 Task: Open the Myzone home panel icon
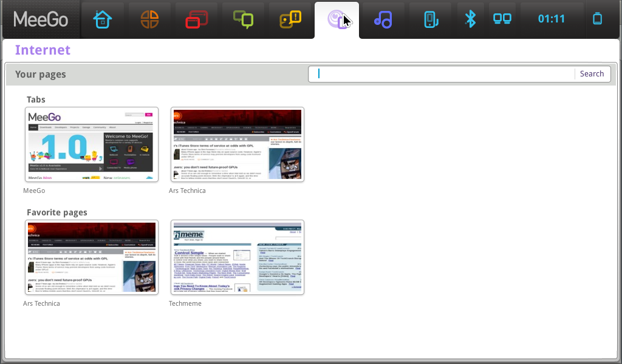click(102, 19)
